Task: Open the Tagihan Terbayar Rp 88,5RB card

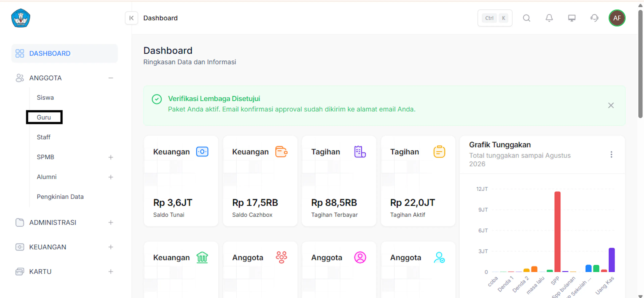Action: (x=339, y=181)
